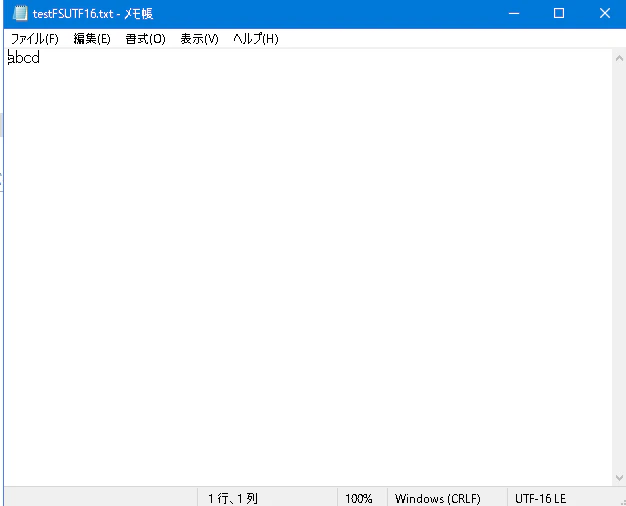
Task: Click the Notepad icon in the title bar
Action: click(x=20, y=13)
